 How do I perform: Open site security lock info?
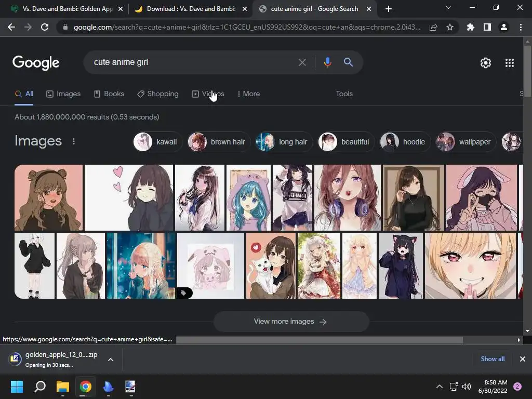[x=65, y=27]
